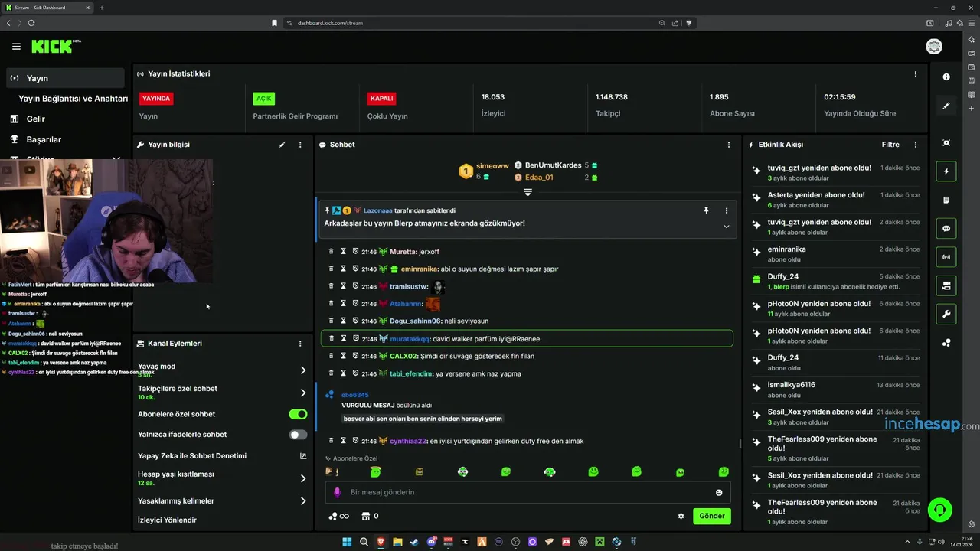Toggle the wrench icon in right sidebar
The height and width of the screenshot is (551, 980).
click(946, 314)
